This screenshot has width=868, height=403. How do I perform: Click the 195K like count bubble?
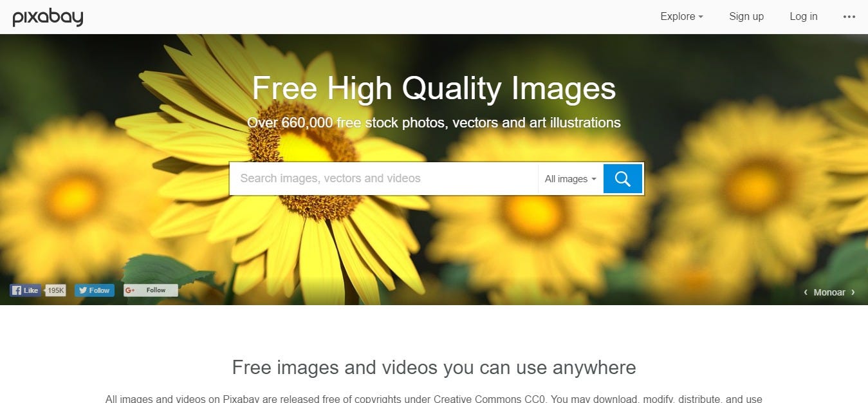point(55,290)
